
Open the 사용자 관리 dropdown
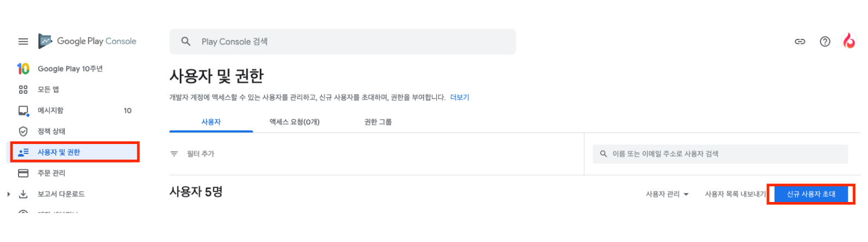(x=667, y=194)
